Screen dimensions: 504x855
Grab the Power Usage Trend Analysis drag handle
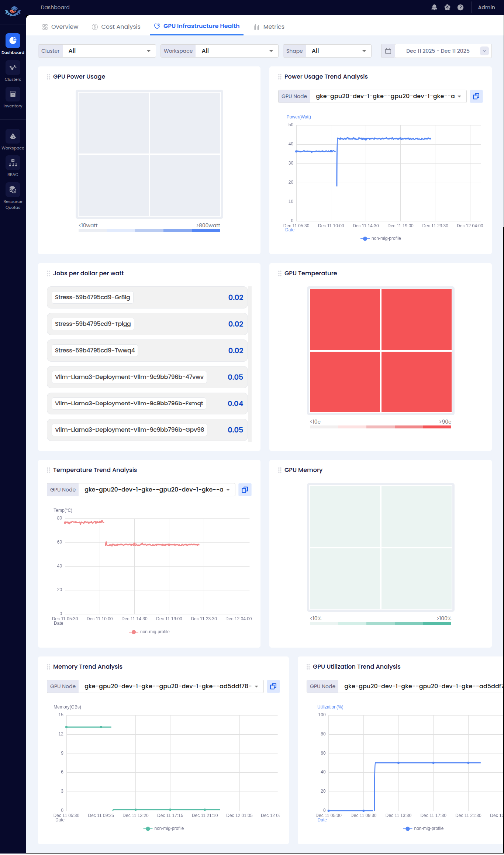[x=280, y=77]
